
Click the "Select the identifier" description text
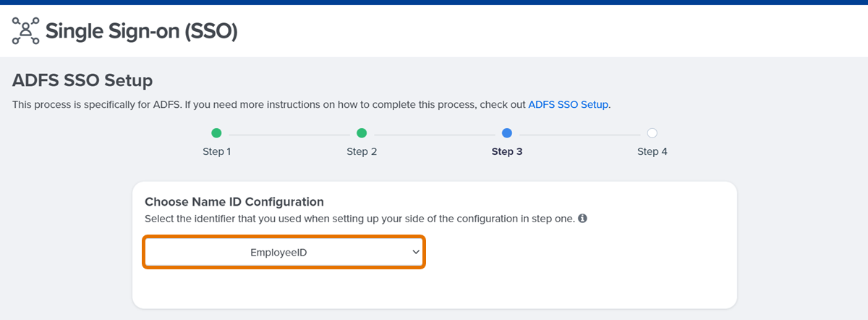(x=359, y=218)
